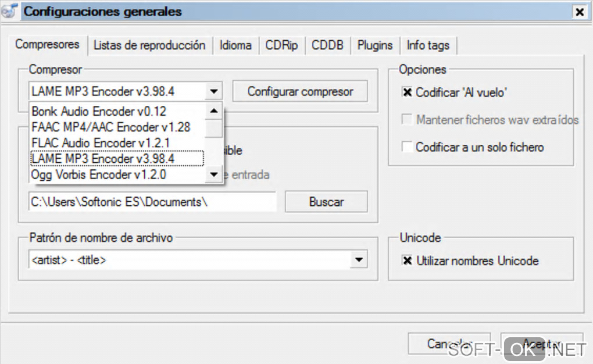
Task: Enable Codificar a un solo fichero
Action: (408, 147)
